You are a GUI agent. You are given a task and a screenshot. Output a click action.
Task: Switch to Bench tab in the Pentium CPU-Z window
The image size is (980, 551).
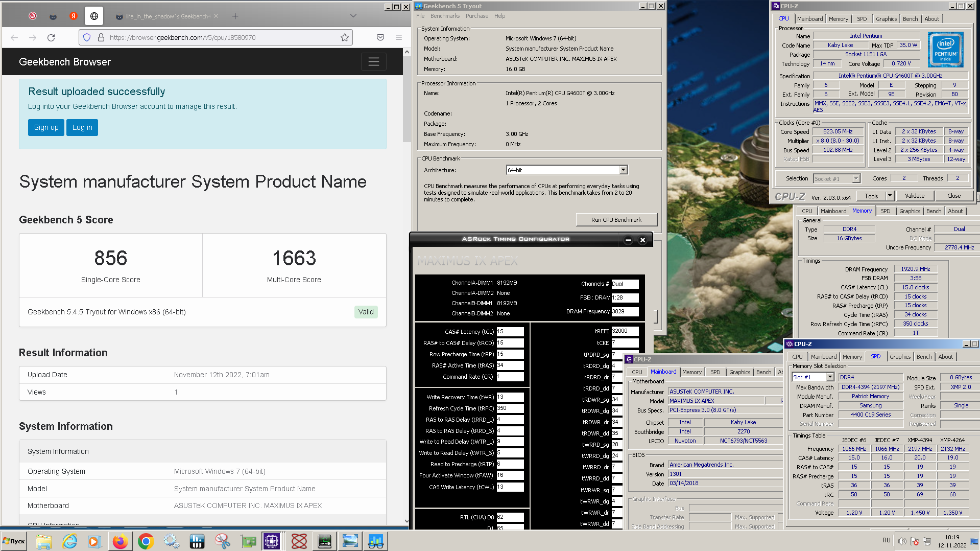(910, 19)
